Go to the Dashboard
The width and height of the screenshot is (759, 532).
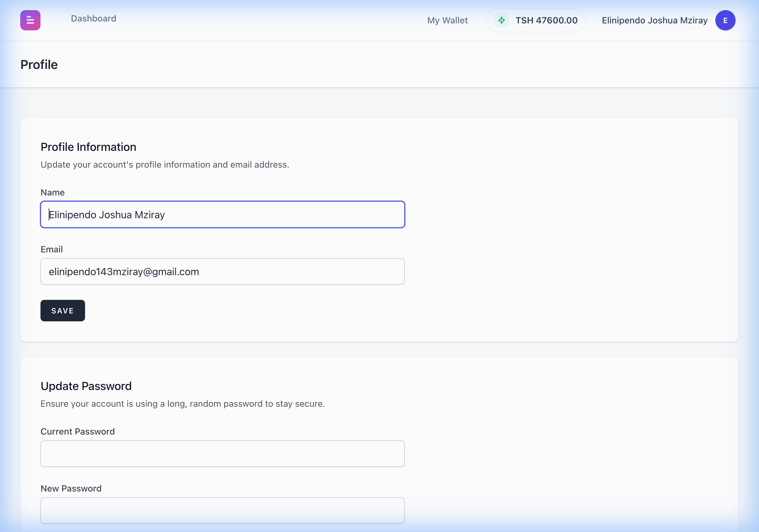click(93, 19)
